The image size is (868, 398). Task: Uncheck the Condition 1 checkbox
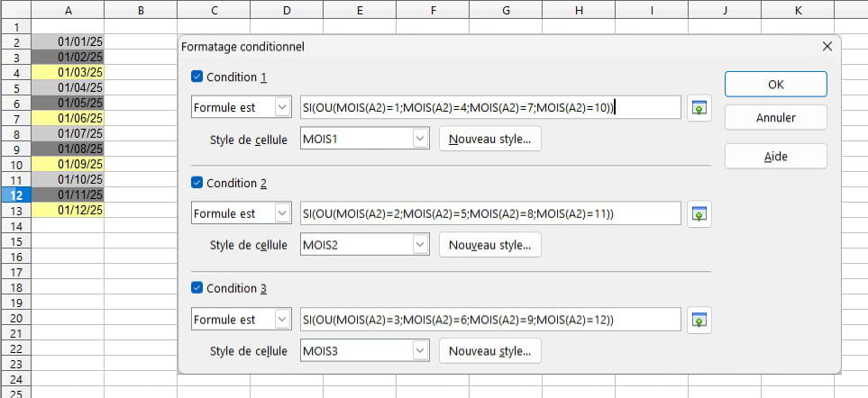click(198, 77)
